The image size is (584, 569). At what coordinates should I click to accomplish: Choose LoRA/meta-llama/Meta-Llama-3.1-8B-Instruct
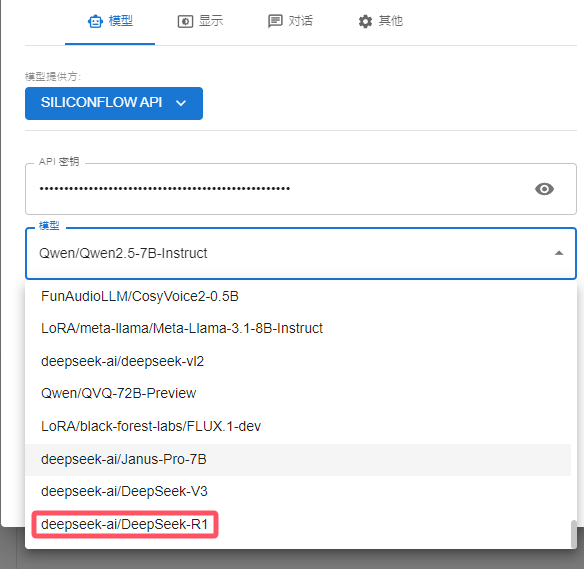(298, 328)
